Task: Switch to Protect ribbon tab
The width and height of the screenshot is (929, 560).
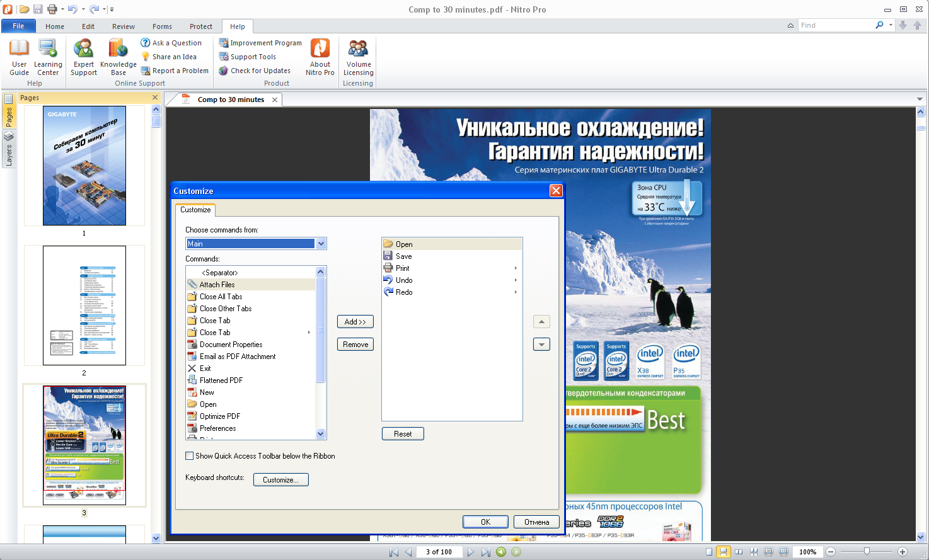Action: tap(201, 26)
